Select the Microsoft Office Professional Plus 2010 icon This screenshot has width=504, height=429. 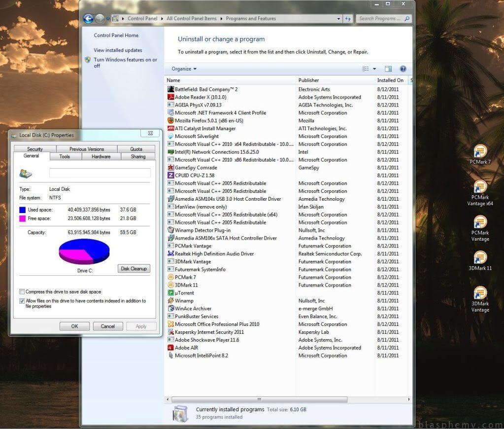pyautogui.click(x=170, y=324)
